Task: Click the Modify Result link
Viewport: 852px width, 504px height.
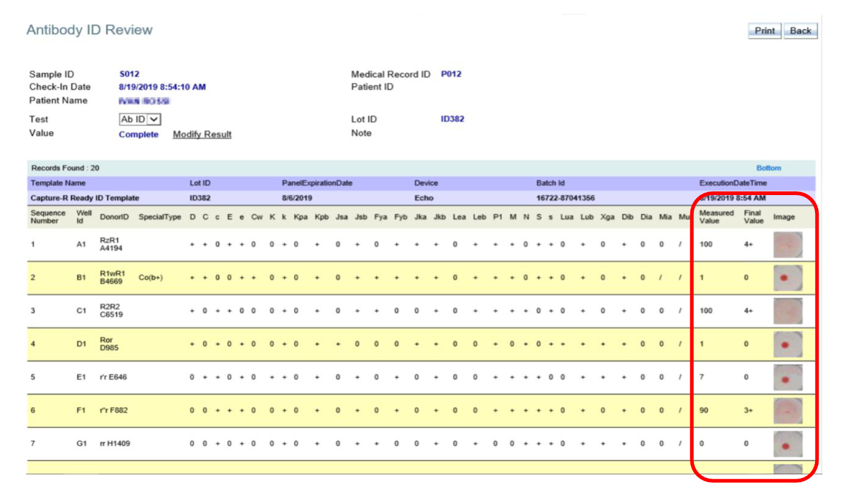Action: click(x=202, y=134)
